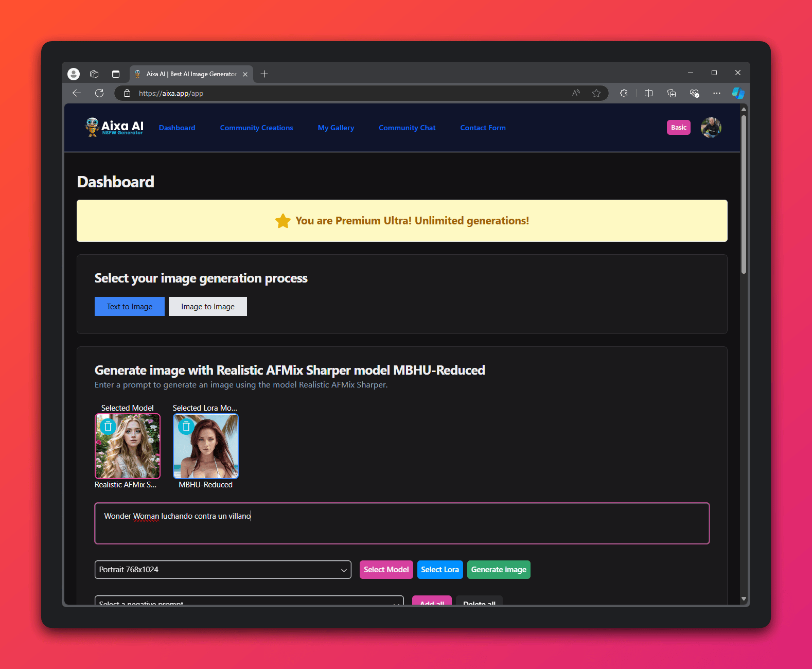Screen dimensions: 812x669
Task: Remove the selected Realistic AFMix model
Action: click(108, 427)
